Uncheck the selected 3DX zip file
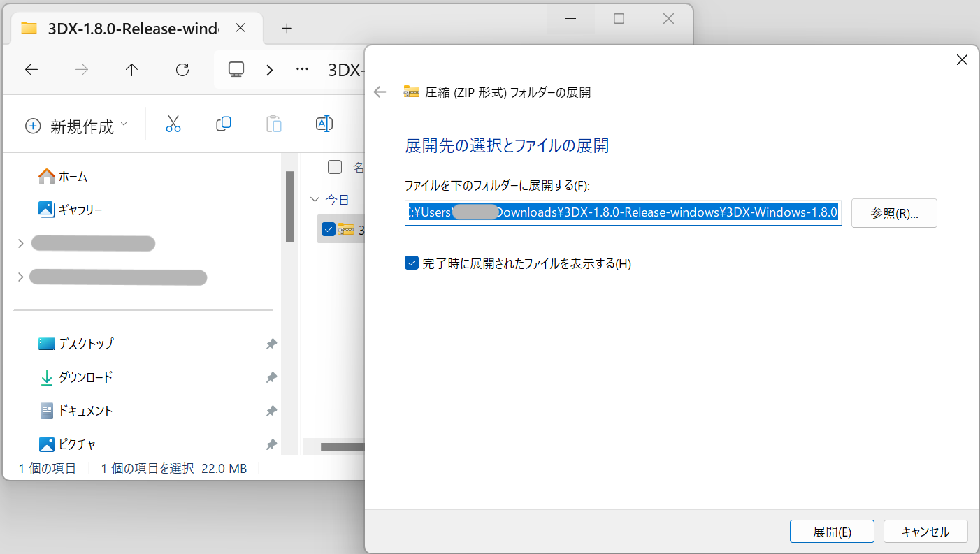 (x=328, y=228)
